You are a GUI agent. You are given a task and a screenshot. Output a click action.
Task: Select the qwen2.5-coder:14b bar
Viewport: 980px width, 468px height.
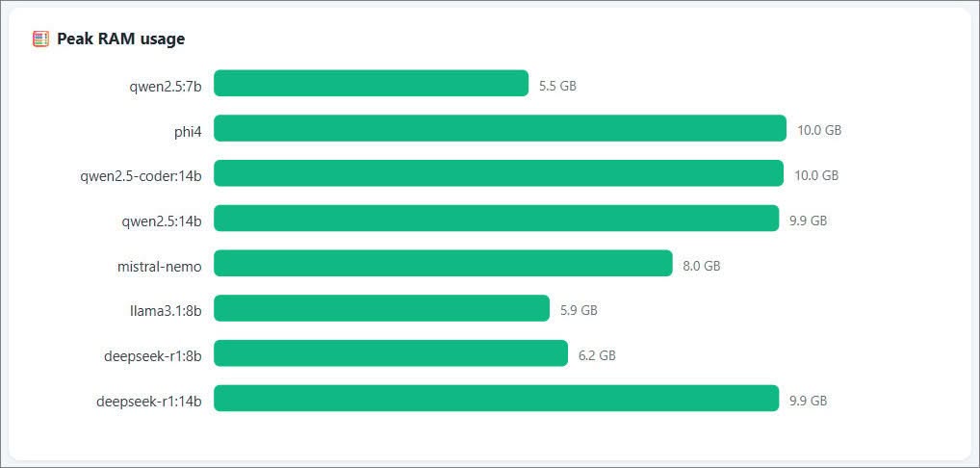pos(499,173)
